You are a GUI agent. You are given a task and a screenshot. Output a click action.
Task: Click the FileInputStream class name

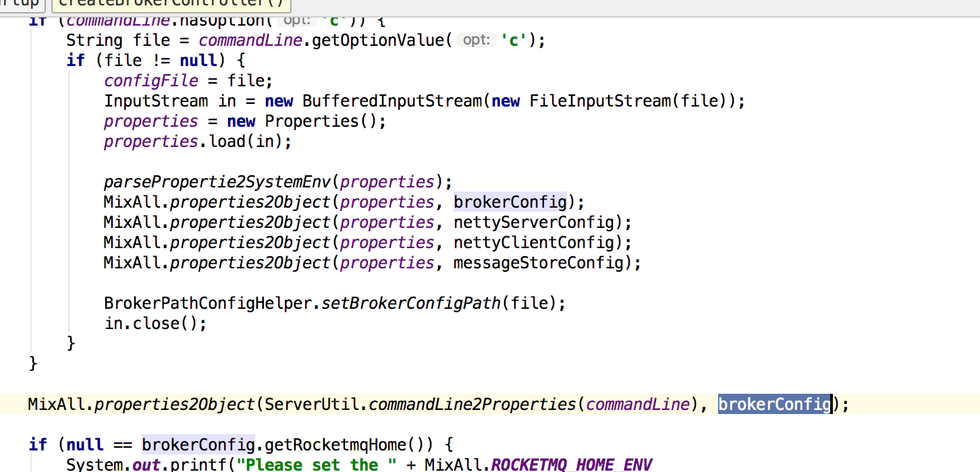pos(600,101)
